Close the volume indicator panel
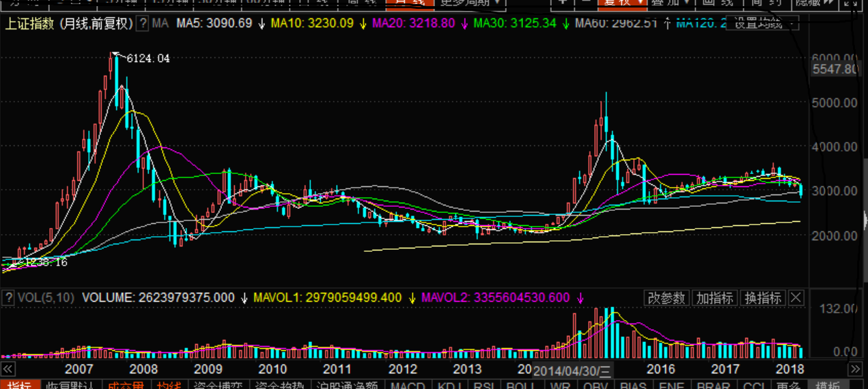 (796, 298)
